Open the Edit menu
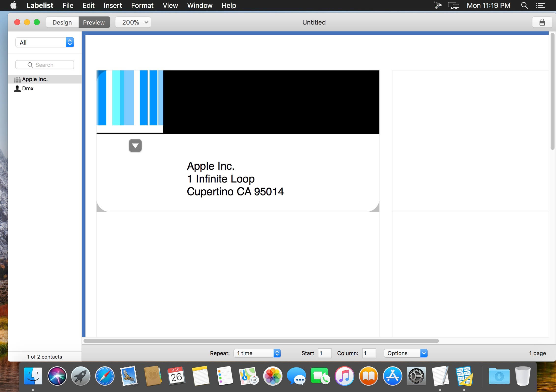The height and width of the screenshot is (392, 556). [88, 5]
